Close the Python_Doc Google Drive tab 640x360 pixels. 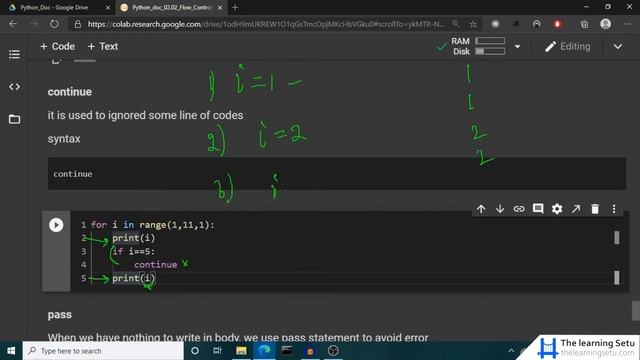pyautogui.click(x=108, y=8)
